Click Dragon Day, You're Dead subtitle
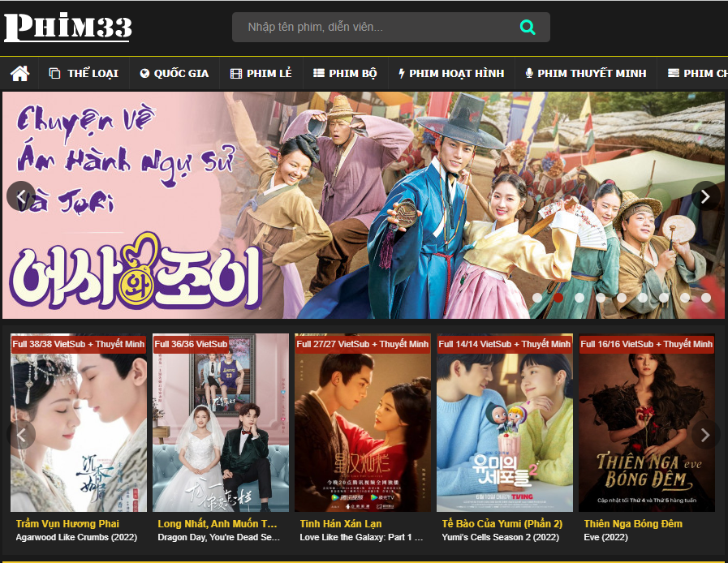This screenshot has height=563, width=728. click(218, 537)
